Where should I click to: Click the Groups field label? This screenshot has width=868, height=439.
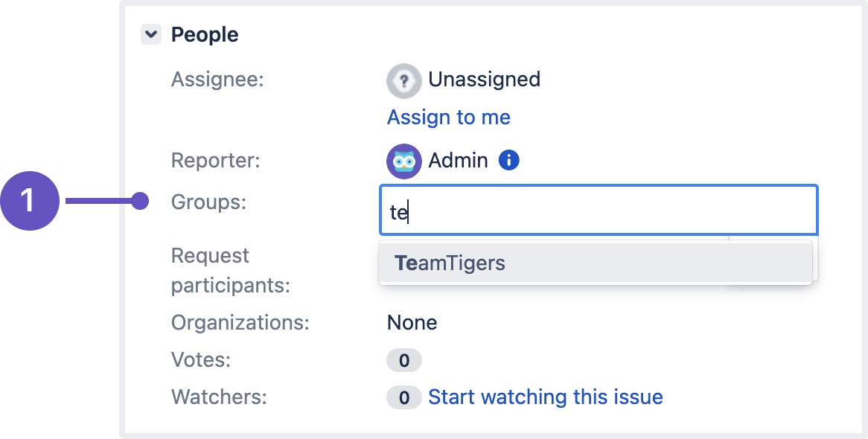(208, 202)
